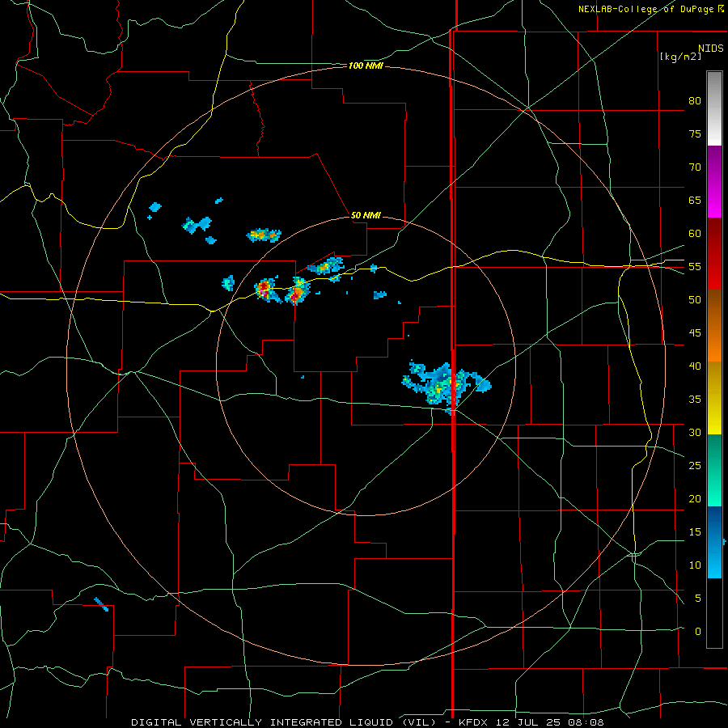Click the isolated diagonal blue streak echo in the southwest
The height and width of the screenshot is (728, 728).
tap(101, 604)
